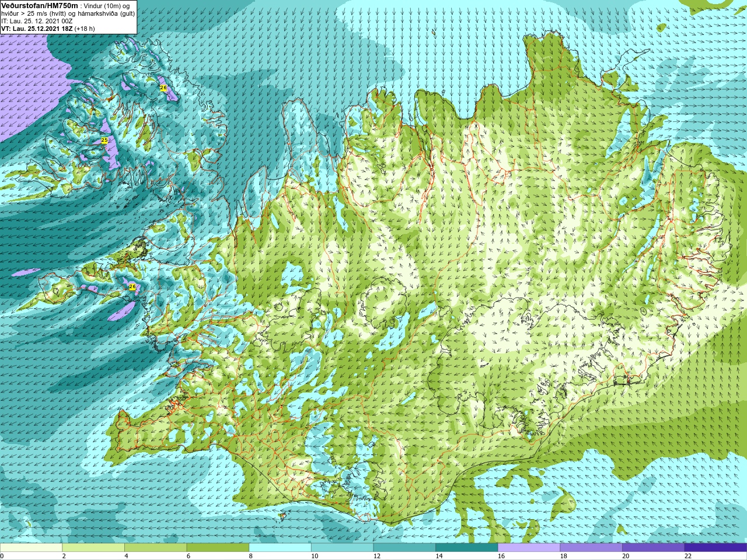Click the 'IT: Lau. 25. 12. 2021 00Z' line

pyautogui.click(x=37, y=21)
